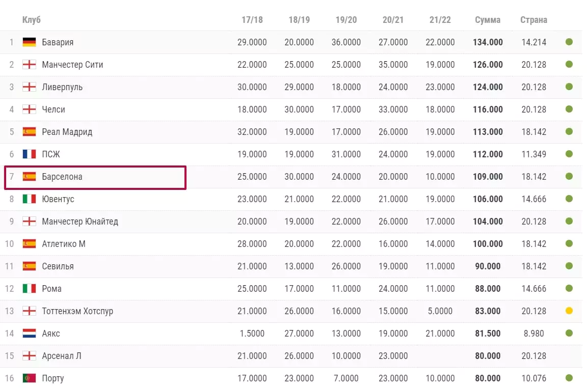
Task: Select the 81.500 total for Аякс
Action: tap(488, 334)
